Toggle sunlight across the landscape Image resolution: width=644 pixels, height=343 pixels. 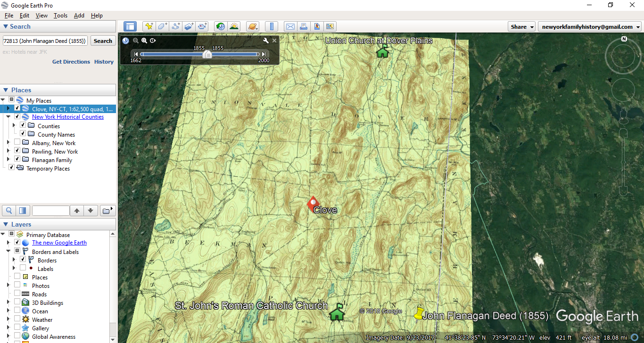coord(234,26)
